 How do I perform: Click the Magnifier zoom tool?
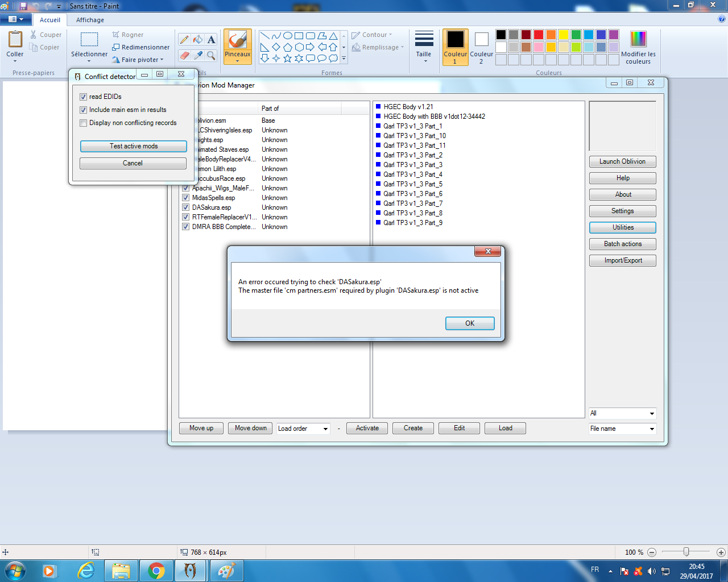coord(211,55)
